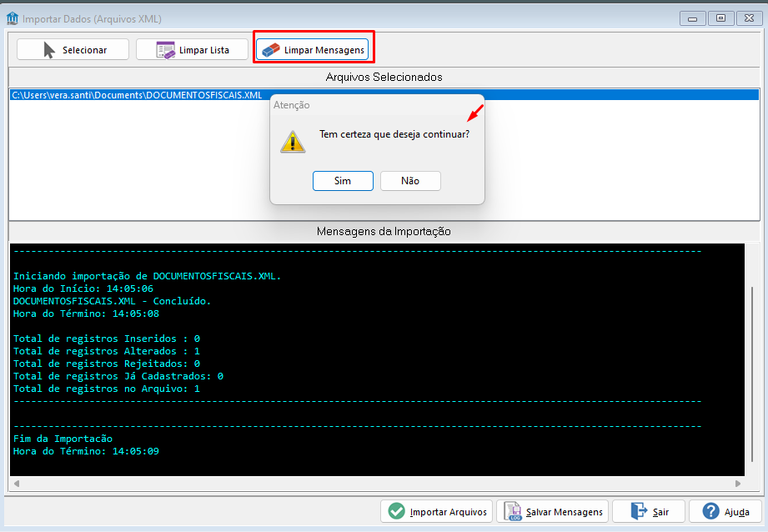Click 'Total de registros Já Cadastrados: 0' line

(118, 376)
